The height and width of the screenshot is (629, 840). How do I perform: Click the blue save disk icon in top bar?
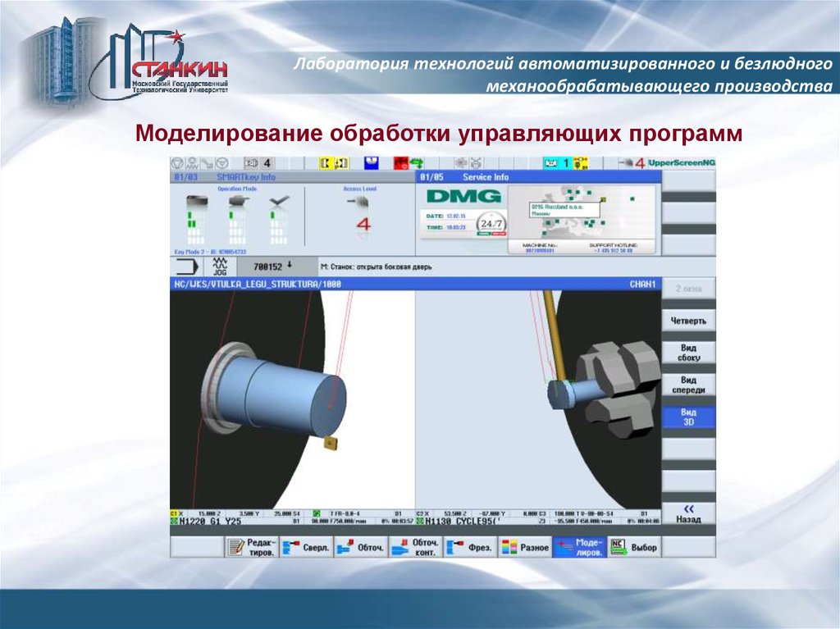pos(372,163)
